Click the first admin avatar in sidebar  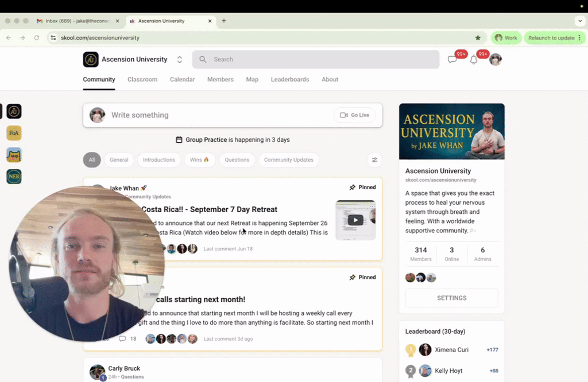coord(410,278)
